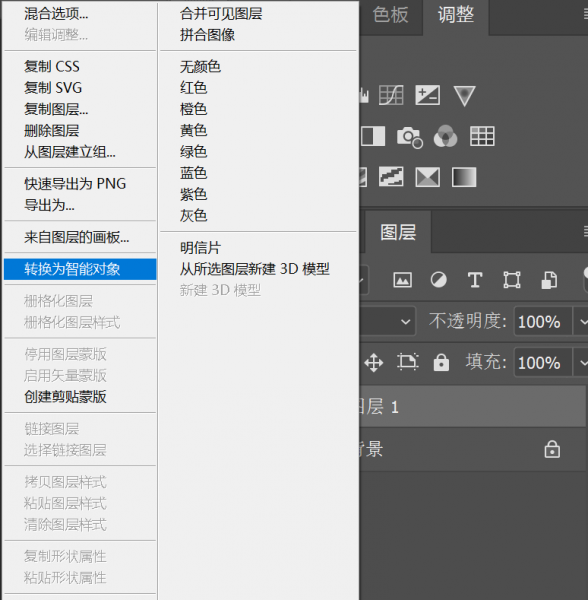The image size is (588, 600).
Task: Add a Channel Mixer adjustment
Action: click(445, 136)
